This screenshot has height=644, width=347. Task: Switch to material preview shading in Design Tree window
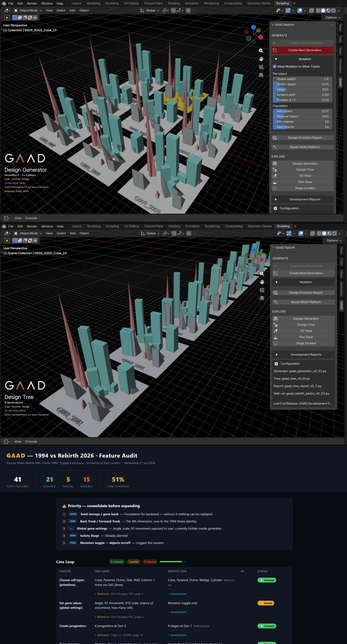329,233
